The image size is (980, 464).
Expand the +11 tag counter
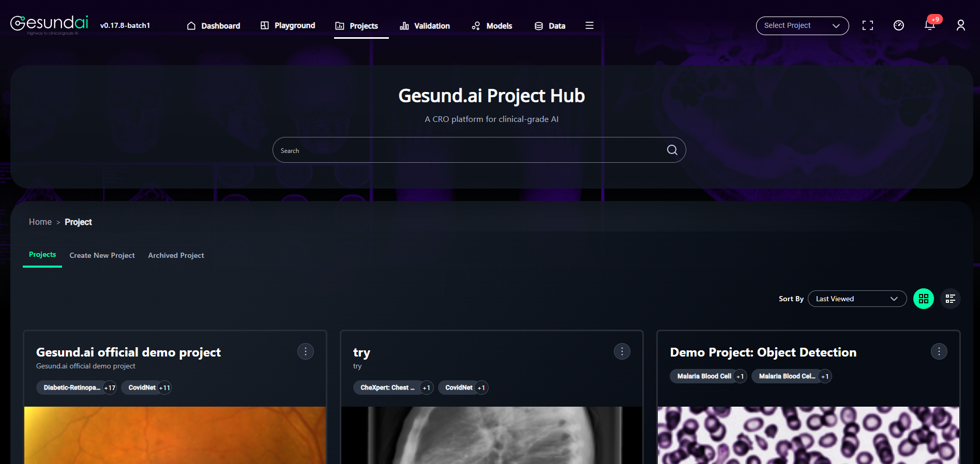(164, 388)
